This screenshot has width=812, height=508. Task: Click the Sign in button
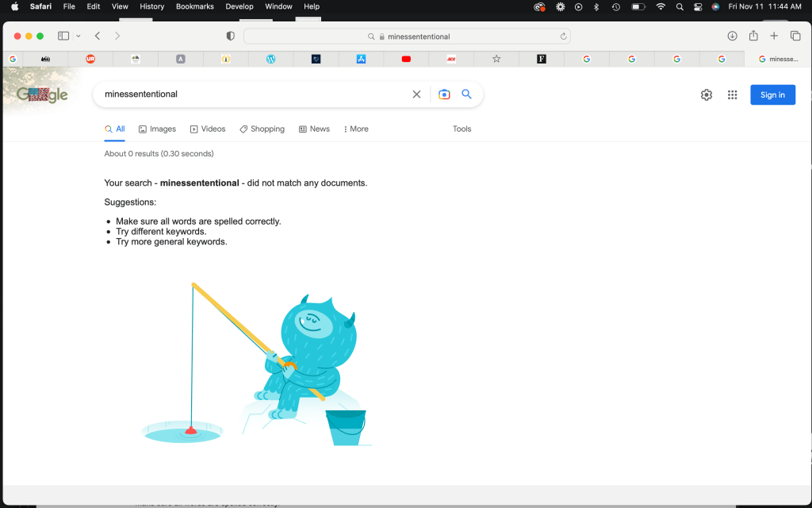[x=772, y=95]
